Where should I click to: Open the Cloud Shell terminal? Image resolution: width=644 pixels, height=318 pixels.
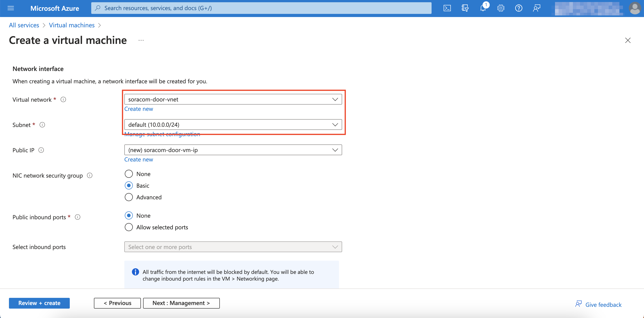coord(447,8)
